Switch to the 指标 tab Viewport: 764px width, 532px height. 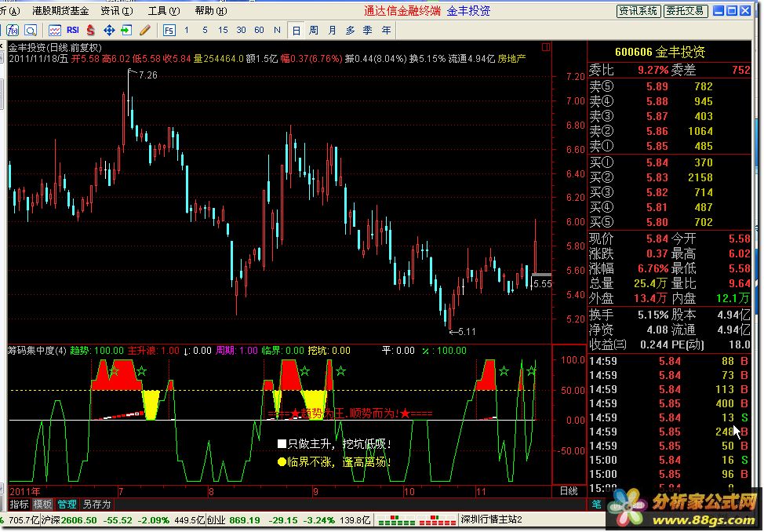(20, 505)
